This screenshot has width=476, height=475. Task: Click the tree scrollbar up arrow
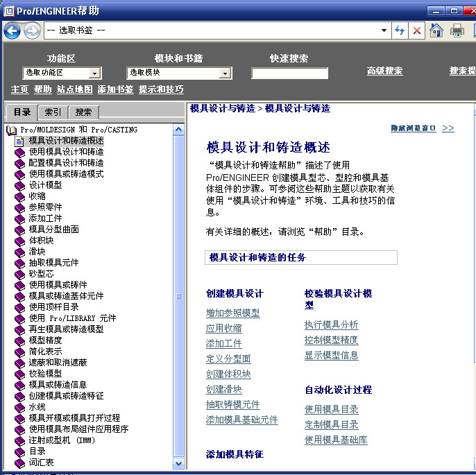click(178, 130)
